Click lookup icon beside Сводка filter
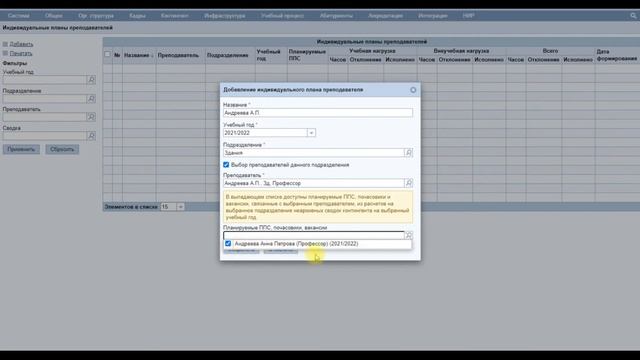640x360 pixels. pyautogui.click(x=91, y=136)
